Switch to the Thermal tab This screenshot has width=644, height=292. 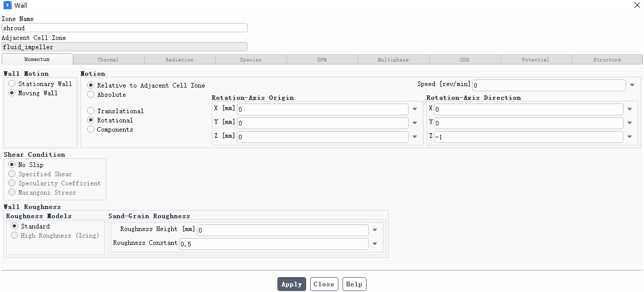coord(108,60)
